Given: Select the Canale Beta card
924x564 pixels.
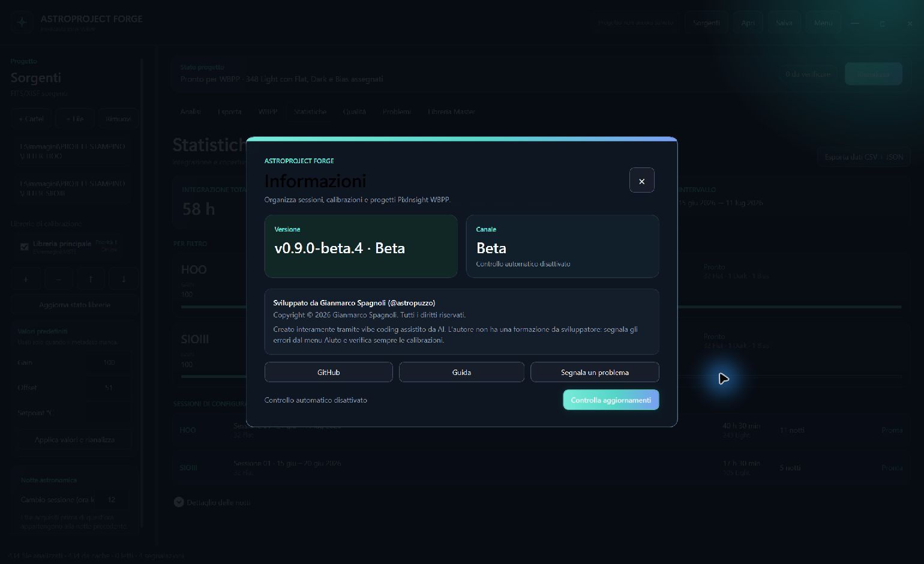Looking at the screenshot, I should (x=562, y=246).
